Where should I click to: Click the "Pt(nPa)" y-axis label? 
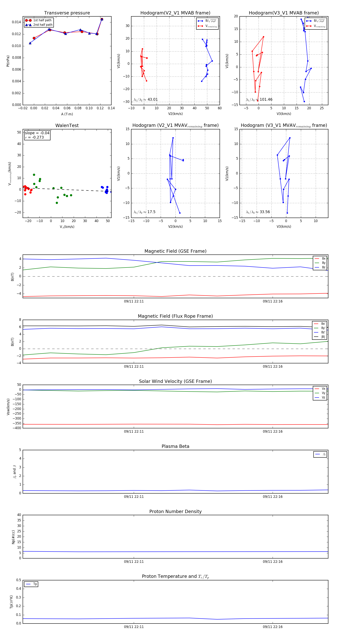8,61
